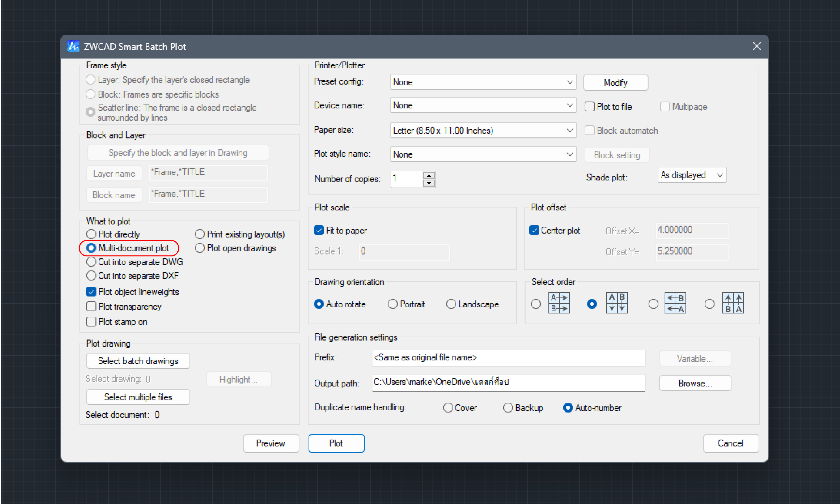Close the Smart Batch Plot dialog
Screen dimensions: 840x504
pyautogui.click(x=756, y=46)
